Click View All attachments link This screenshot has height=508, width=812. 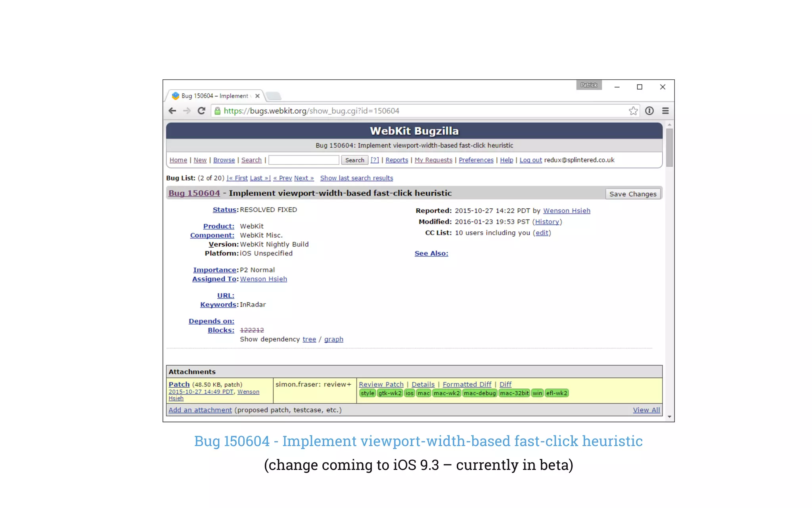click(x=646, y=410)
